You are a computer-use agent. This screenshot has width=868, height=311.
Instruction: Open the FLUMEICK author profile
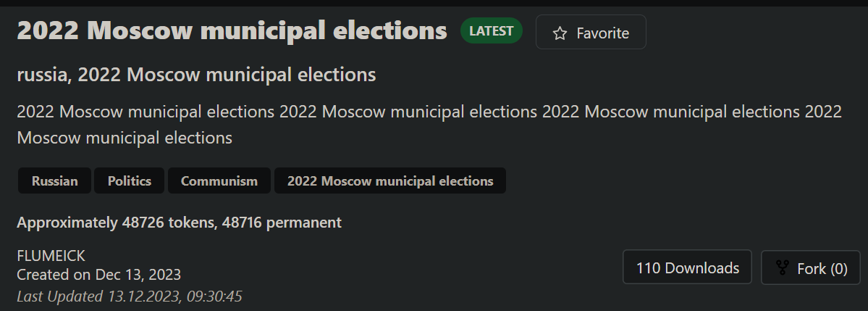[x=51, y=256]
